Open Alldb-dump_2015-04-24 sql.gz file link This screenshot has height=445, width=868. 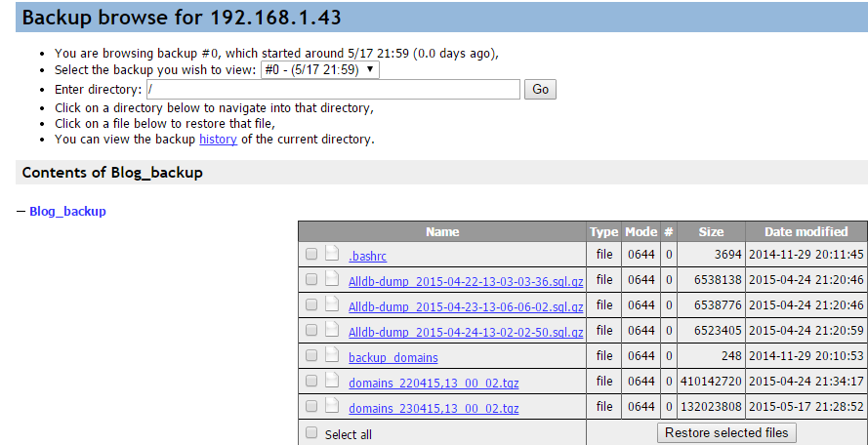pos(466,332)
